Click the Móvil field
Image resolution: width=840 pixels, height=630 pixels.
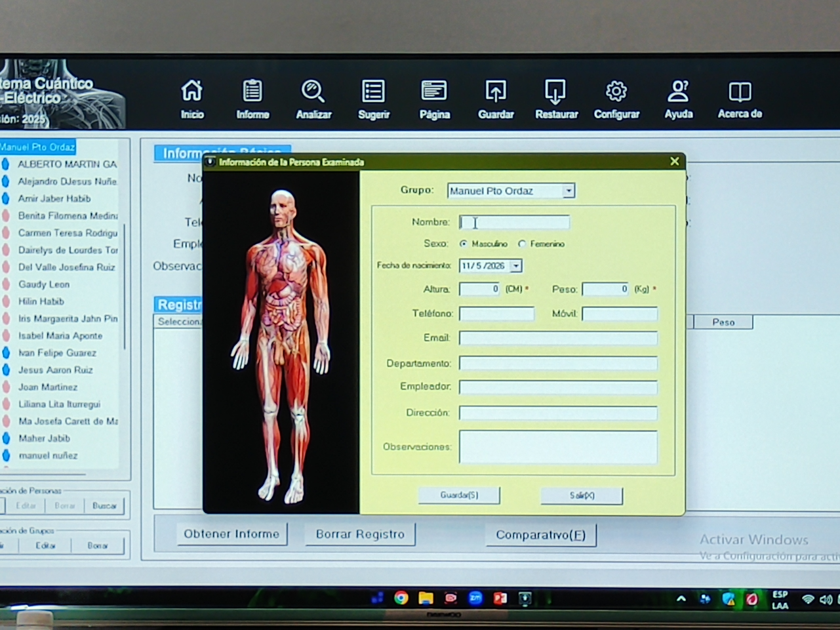click(x=620, y=314)
